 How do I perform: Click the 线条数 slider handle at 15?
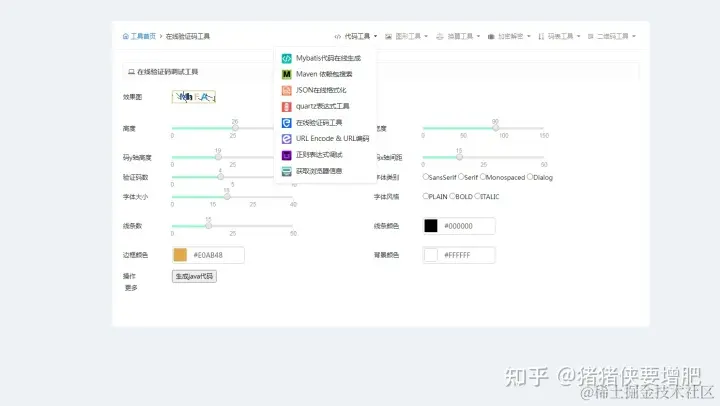pos(208,226)
